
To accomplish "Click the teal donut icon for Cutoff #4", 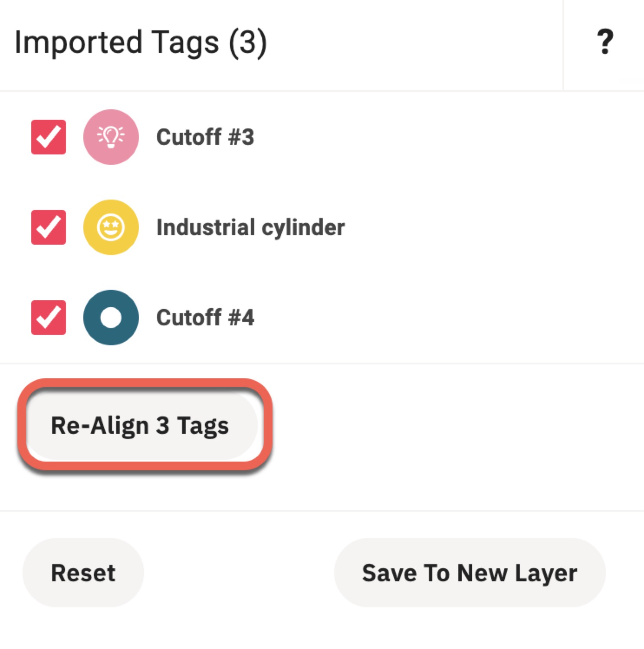I will (x=111, y=318).
